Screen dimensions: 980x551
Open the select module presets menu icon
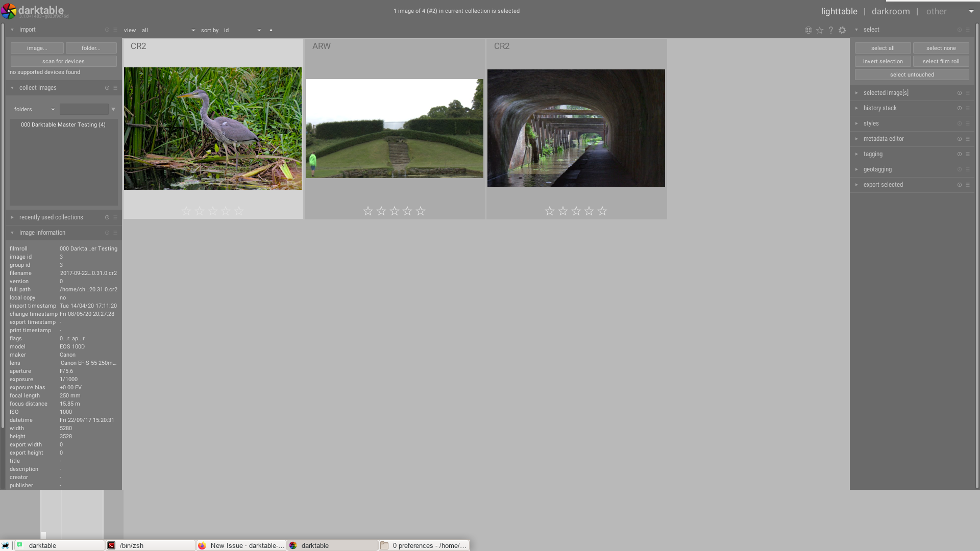click(x=968, y=30)
